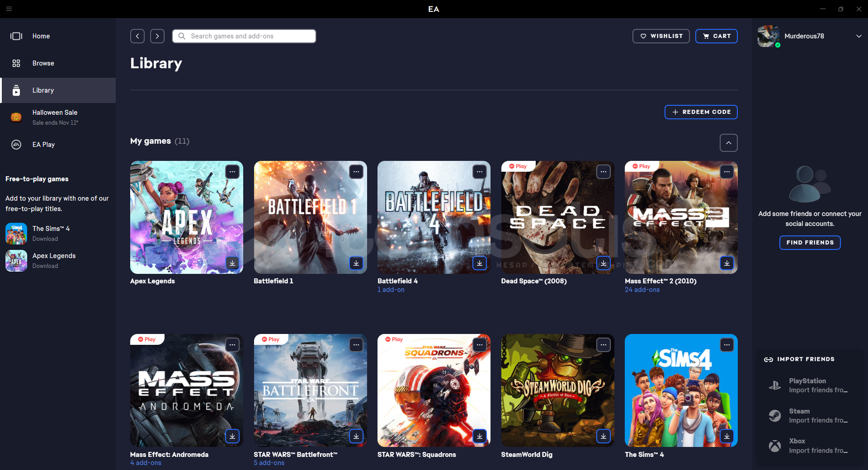Open options menu for Battlefield 1
The width and height of the screenshot is (868, 470).
(356, 172)
